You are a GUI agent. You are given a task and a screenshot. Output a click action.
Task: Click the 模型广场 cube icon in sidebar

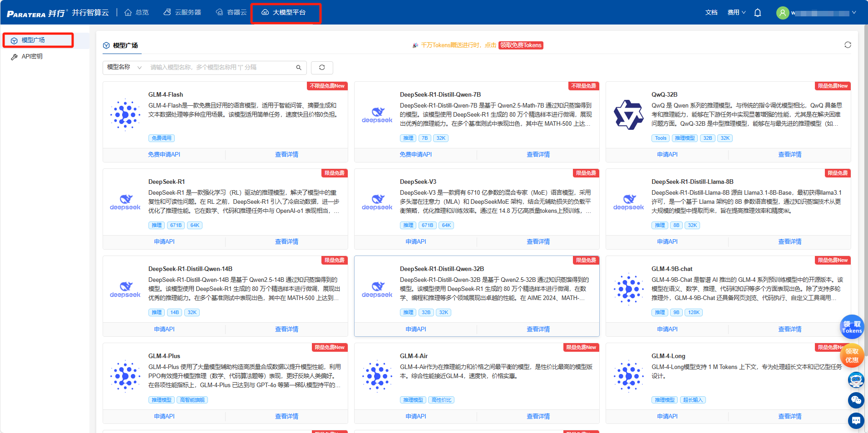point(14,40)
